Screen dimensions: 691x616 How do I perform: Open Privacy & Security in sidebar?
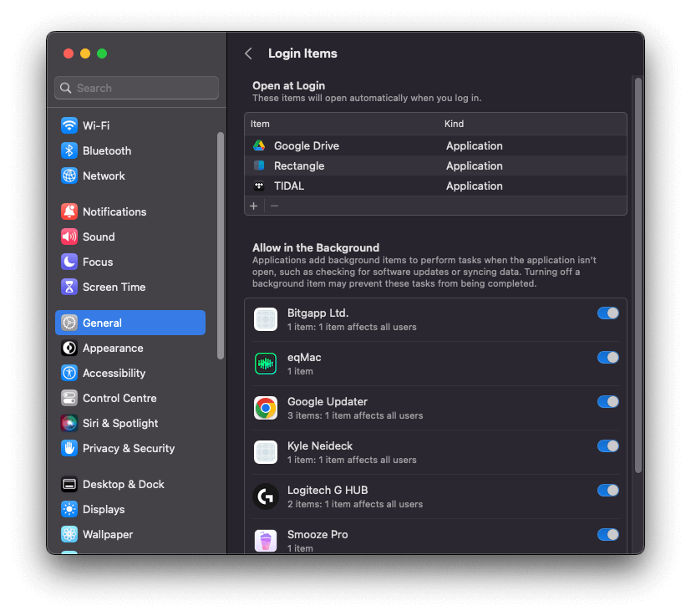point(128,448)
